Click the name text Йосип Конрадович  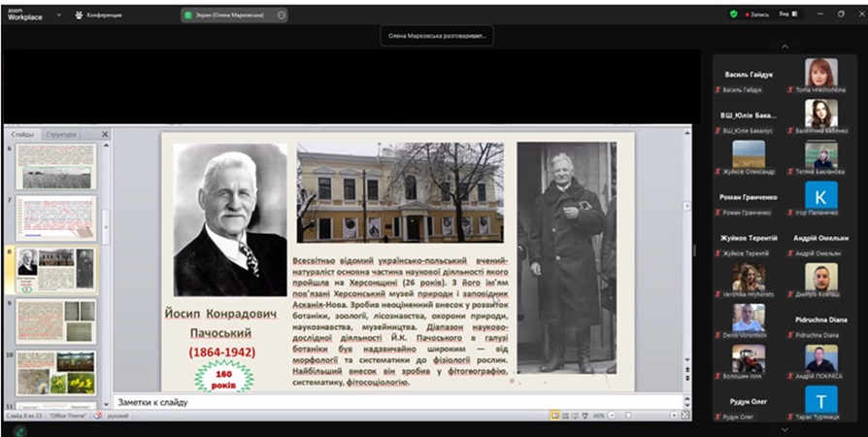pos(220,314)
